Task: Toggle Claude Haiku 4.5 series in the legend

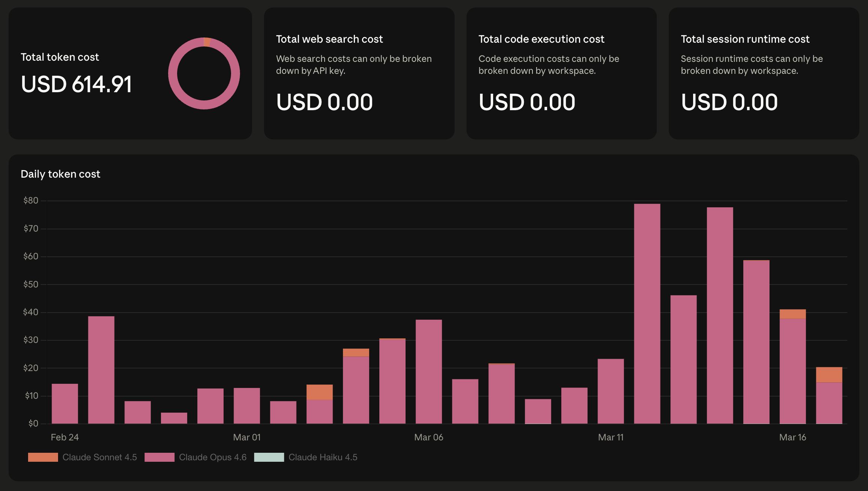Action: (x=323, y=457)
